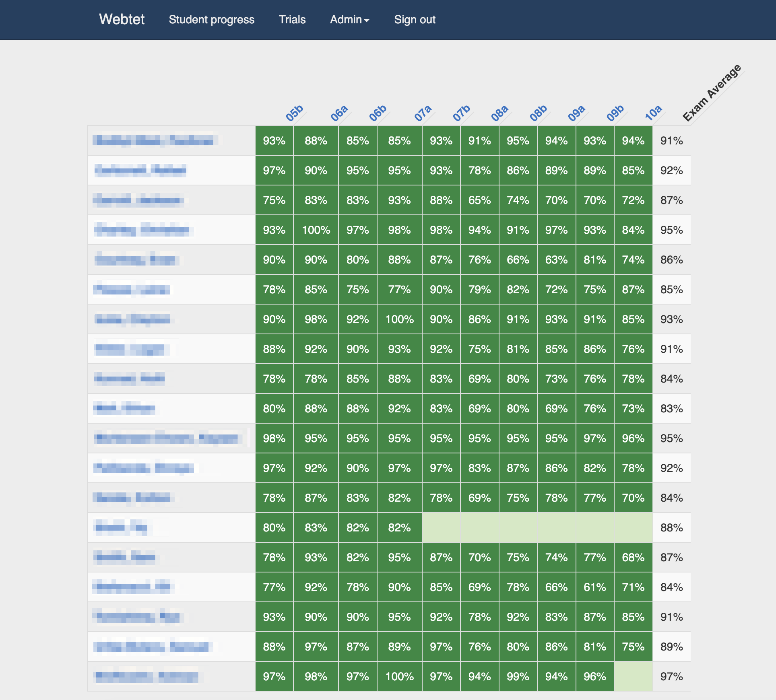Click the empty 10a cell in last row
This screenshot has height=700, width=776.
point(634,676)
